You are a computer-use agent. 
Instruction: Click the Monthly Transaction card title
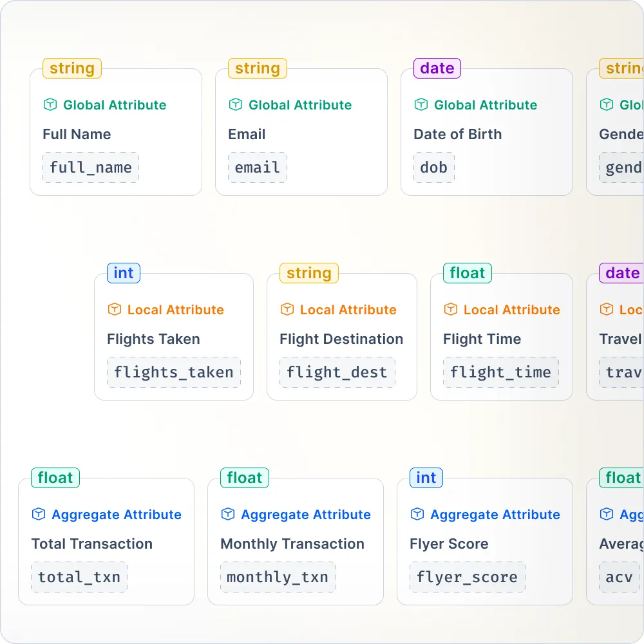coord(292,544)
